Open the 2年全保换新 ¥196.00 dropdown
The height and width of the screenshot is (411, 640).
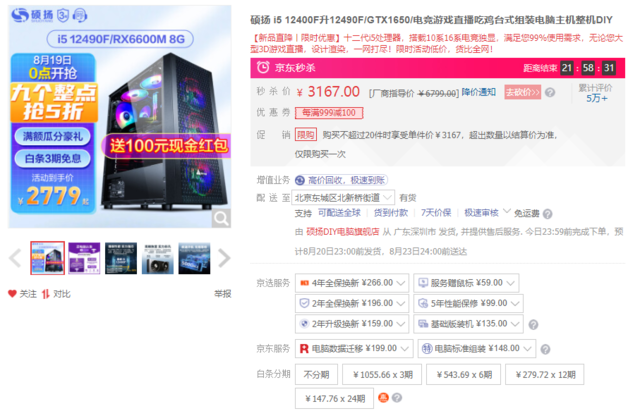click(x=352, y=303)
